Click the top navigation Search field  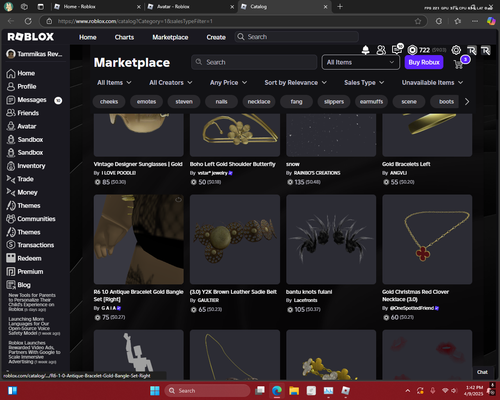click(297, 37)
